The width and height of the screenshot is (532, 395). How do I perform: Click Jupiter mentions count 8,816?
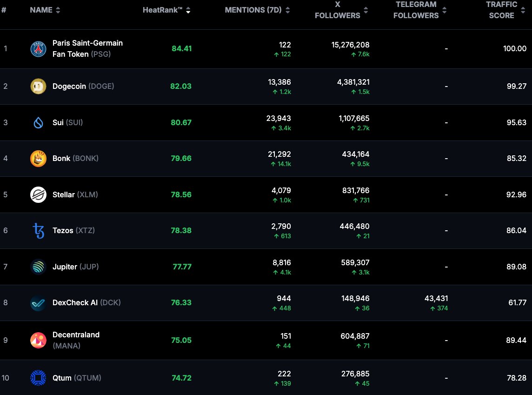pyautogui.click(x=282, y=263)
